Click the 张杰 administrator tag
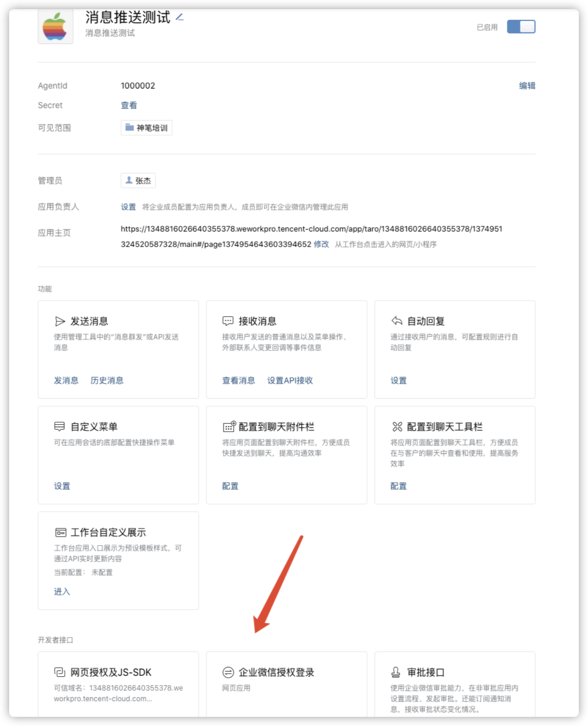Viewport: 588px width, 726px height. (138, 181)
